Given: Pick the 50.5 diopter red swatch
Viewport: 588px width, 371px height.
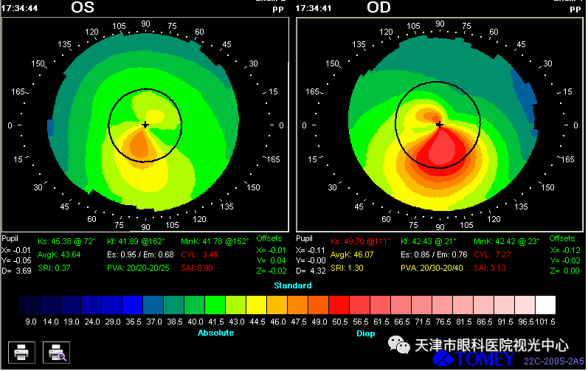Looking at the screenshot, I should pyautogui.click(x=339, y=305).
